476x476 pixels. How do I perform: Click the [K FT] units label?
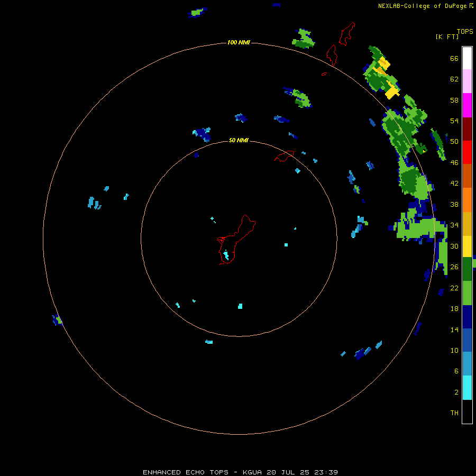pos(447,36)
